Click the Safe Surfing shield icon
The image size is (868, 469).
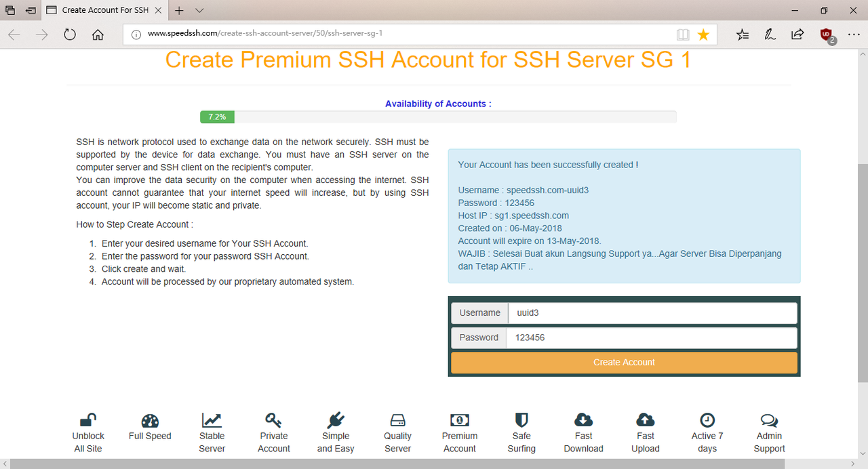click(521, 420)
